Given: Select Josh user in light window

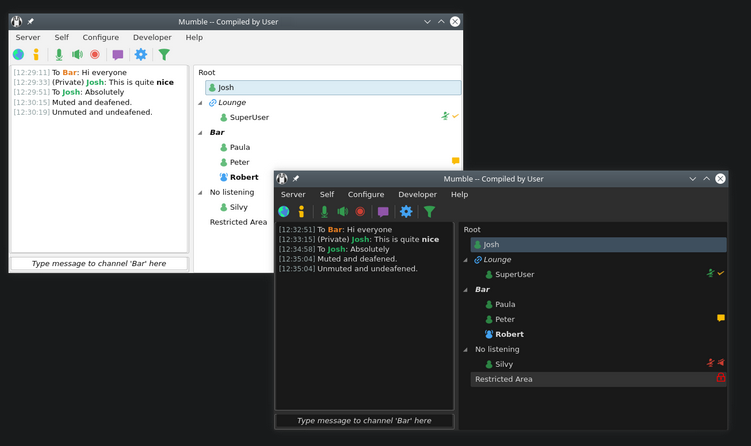Looking at the screenshot, I should coord(333,88).
